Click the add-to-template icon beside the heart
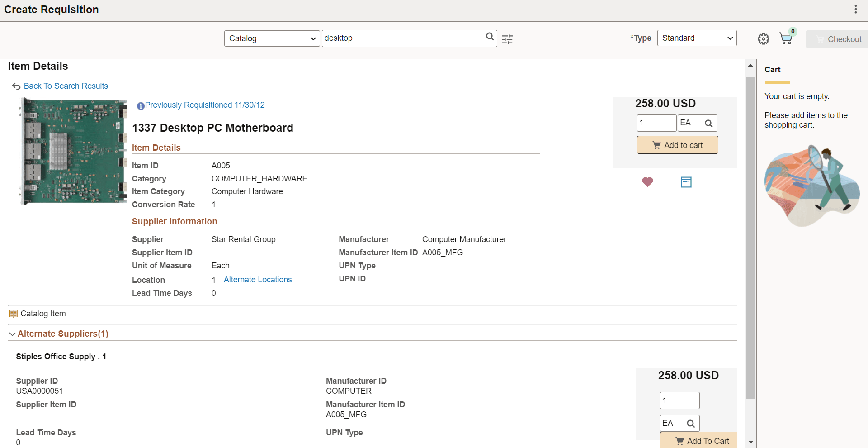The image size is (868, 448). tap(686, 182)
